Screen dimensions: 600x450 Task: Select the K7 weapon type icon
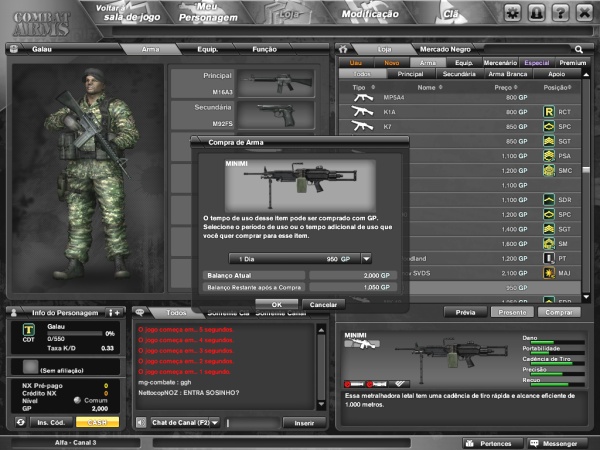coord(362,126)
